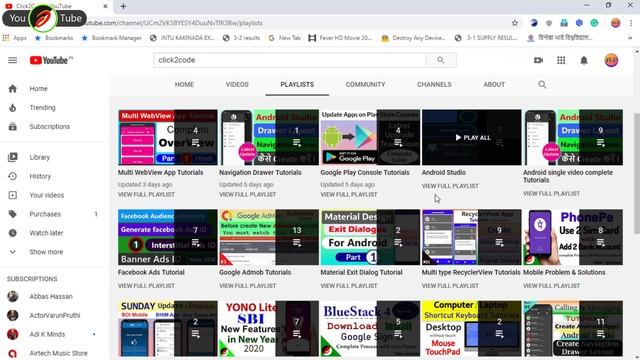Click the Library icon

click(x=13, y=157)
